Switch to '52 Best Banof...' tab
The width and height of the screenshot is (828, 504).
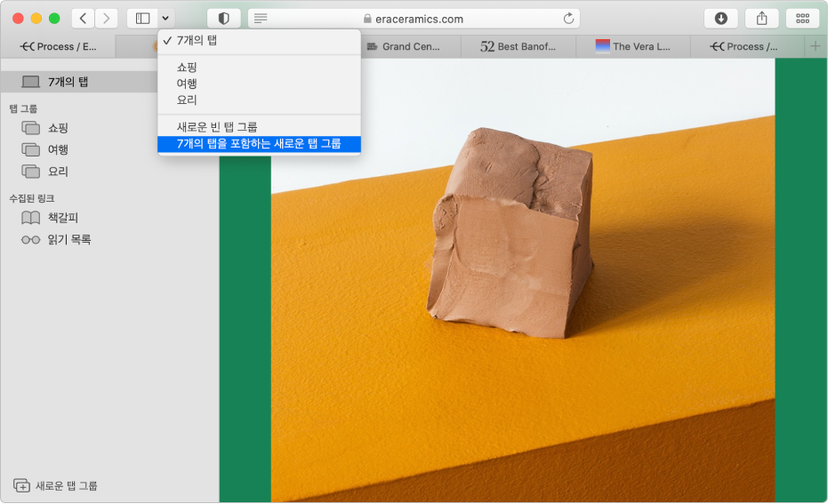[518, 46]
